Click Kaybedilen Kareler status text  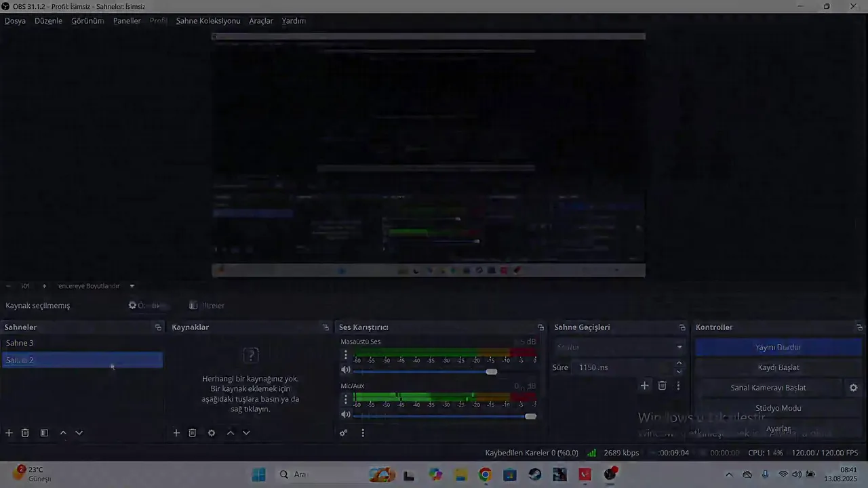pos(532,453)
